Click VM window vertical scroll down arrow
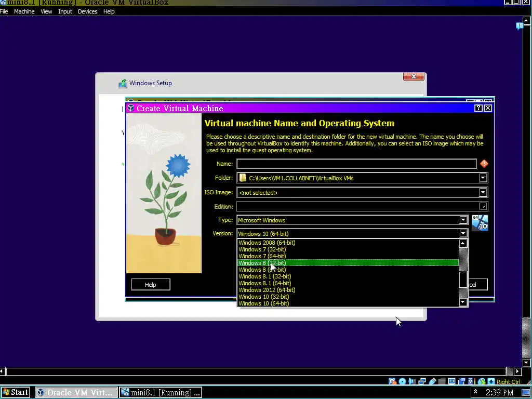 (526, 363)
